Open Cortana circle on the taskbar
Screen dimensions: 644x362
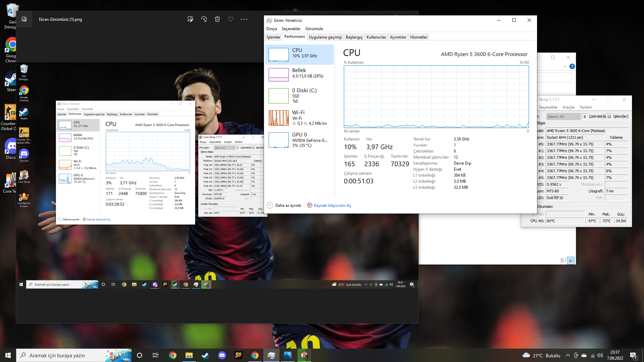[x=140, y=355]
